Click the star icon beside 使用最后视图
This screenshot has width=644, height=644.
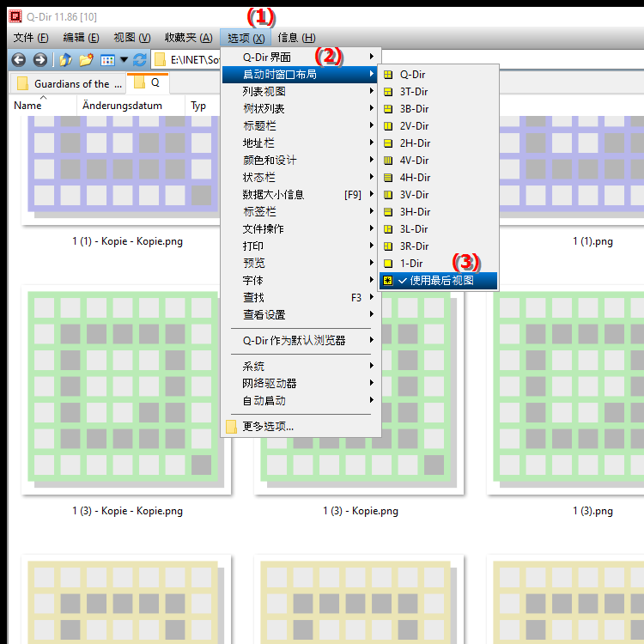coord(388,281)
